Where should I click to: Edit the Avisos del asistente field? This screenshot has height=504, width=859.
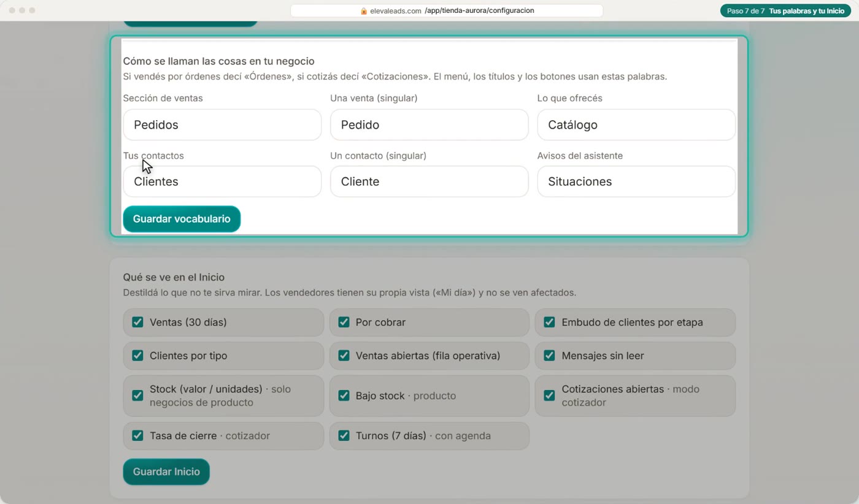point(636,181)
